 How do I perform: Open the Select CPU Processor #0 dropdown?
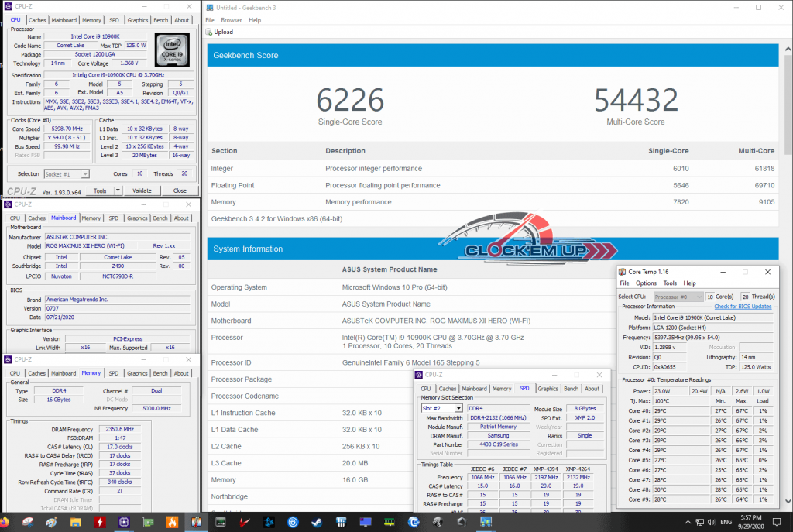click(699, 297)
